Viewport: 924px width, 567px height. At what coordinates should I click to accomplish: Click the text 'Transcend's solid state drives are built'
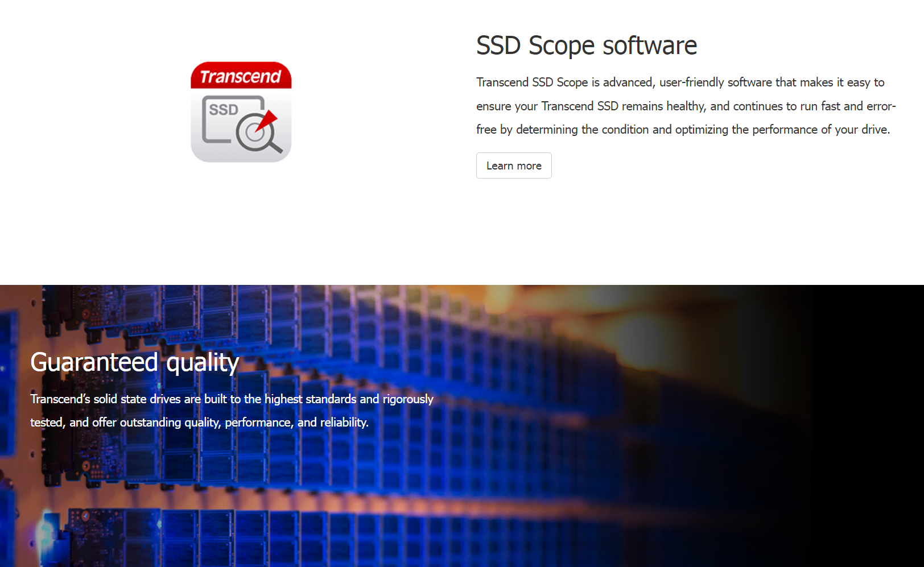[129, 399]
